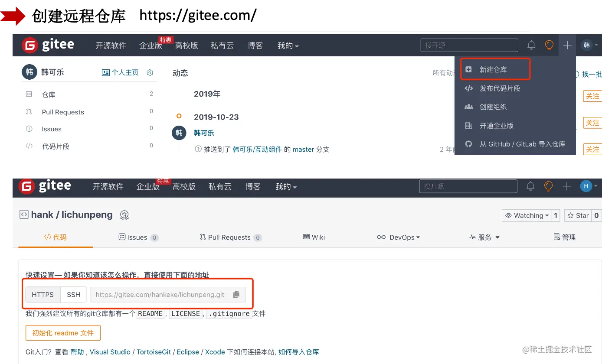The width and height of the screenshot is (602, 364).
Task: Click the 韩 avatar in activity timeline
Action: pyautogui.click(x=179, y=133)
